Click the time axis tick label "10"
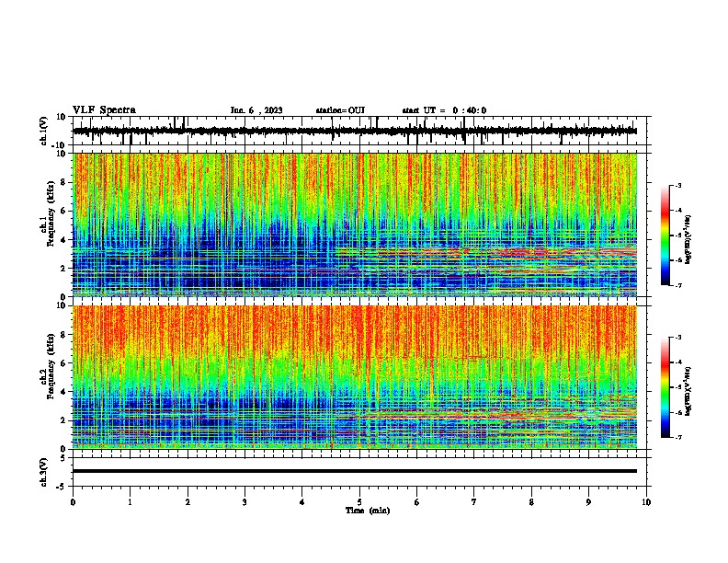This screenshot has height=563, width=728. (646, 502)
